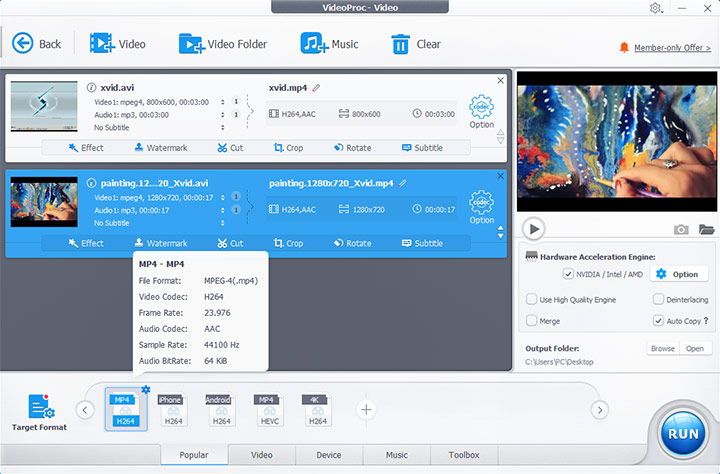
Task: Select the MP4 HEVC format preset
Action: tap(269, 410)
